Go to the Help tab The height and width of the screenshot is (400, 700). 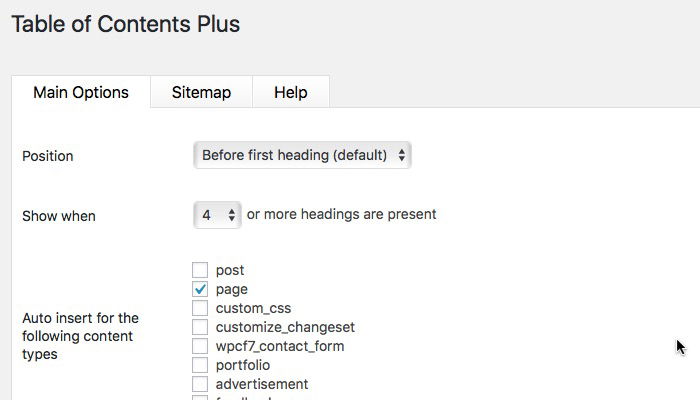point(290,93)
